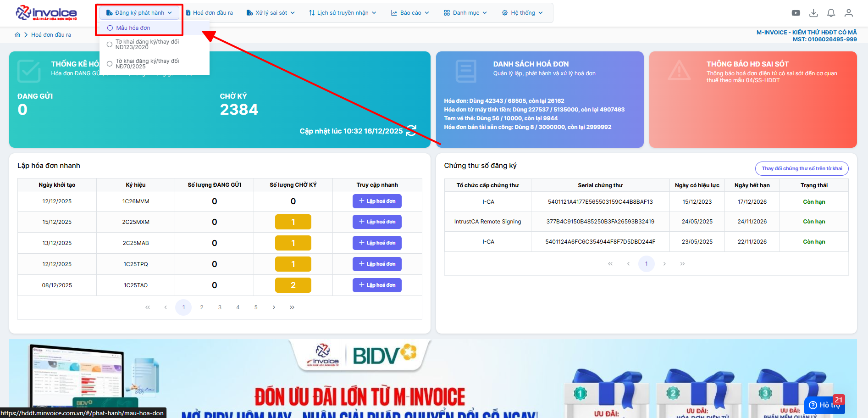Click Thay đổi chứng thư số trên tờ khai
Screen dimensions: 868x418
click(802, 168)
